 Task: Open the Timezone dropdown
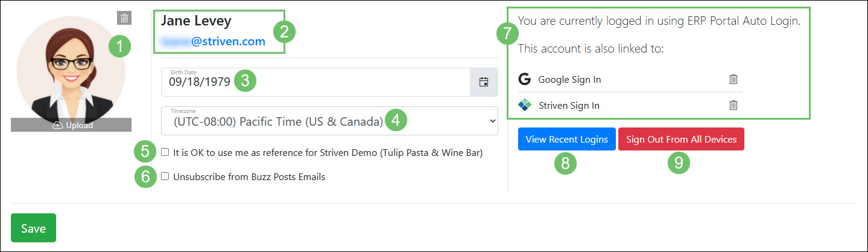click(x=329, y=121)
